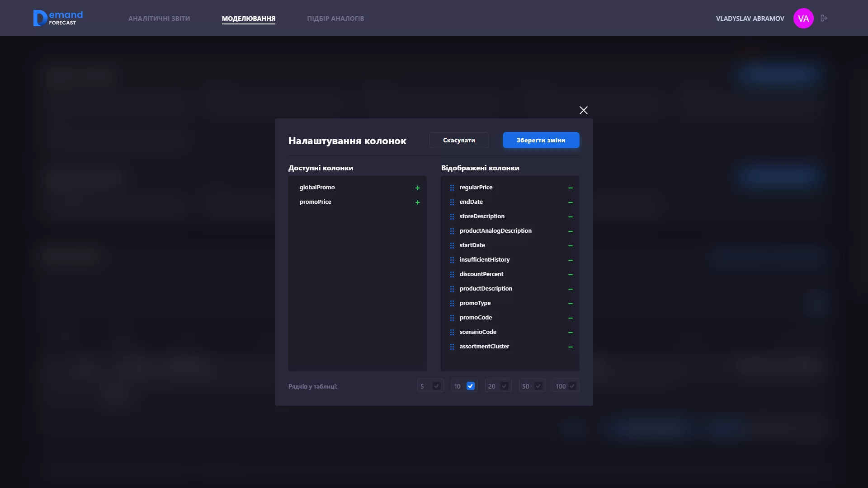Click drag handle next to endDate
The width and height of the screenshot is (868, 488).
452,202
